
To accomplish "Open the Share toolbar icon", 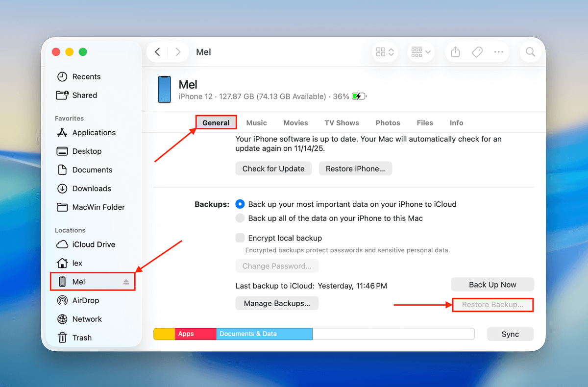I will tap(455, 51).
